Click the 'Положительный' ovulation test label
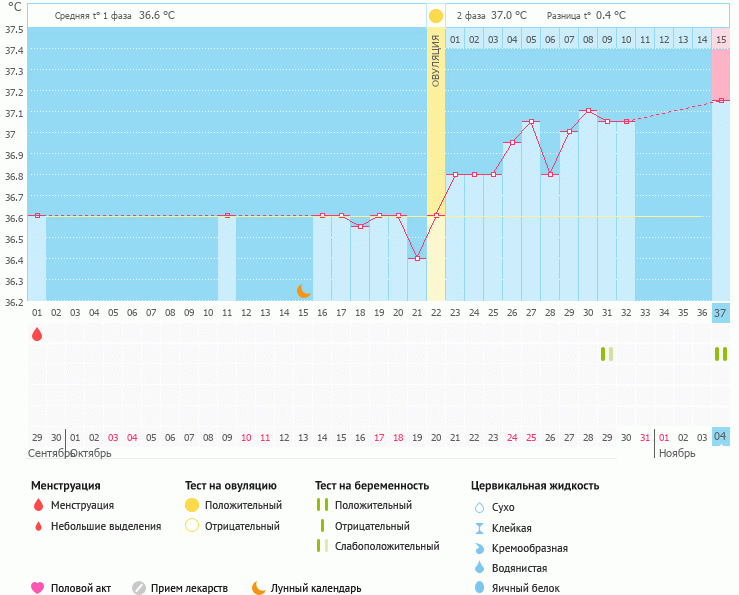This screenshot has width=739, height=595. [243, 505]
